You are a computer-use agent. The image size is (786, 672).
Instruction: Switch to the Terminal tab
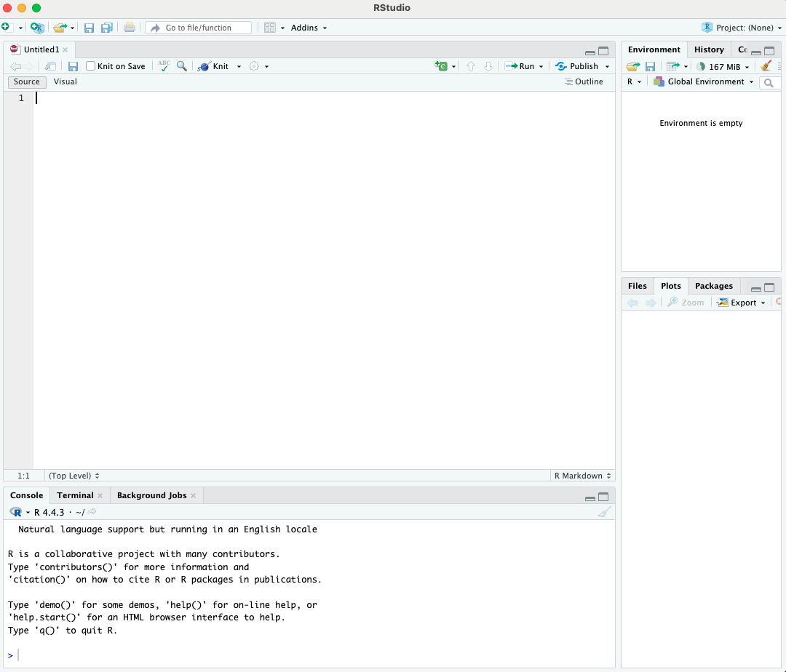(x=75, y=495)
